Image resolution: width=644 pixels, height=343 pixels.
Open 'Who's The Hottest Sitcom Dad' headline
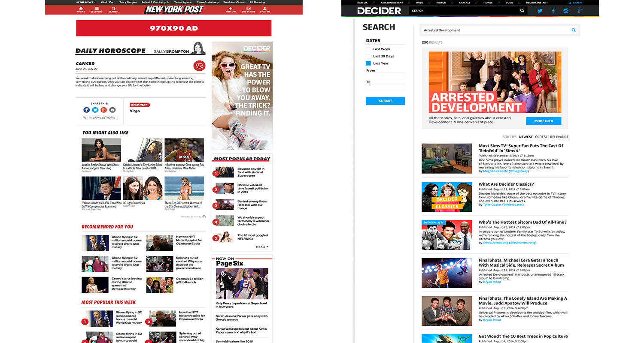click(x=522, y=222)
